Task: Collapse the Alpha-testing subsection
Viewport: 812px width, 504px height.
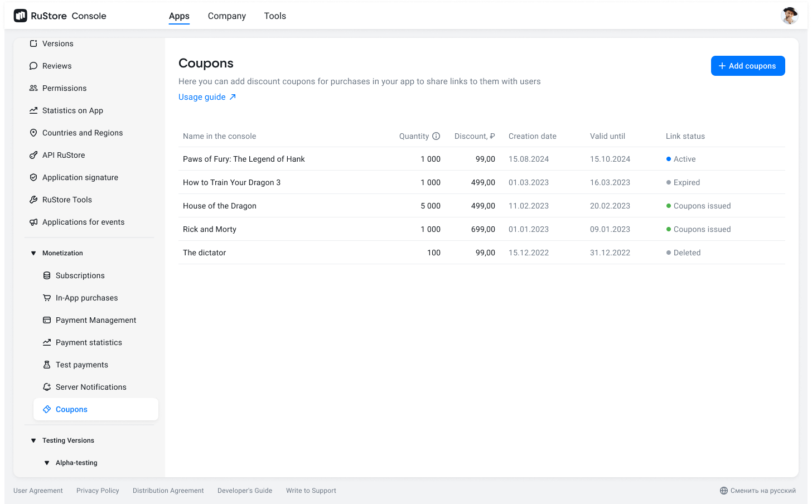Action: [47, 463]
